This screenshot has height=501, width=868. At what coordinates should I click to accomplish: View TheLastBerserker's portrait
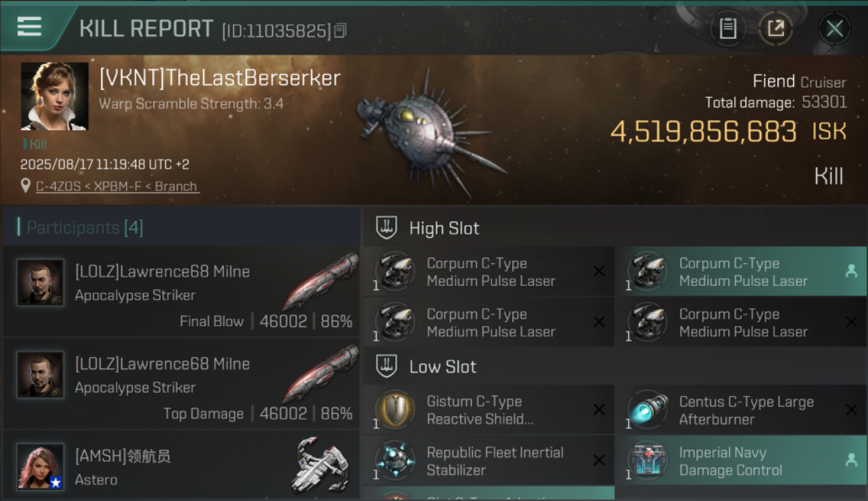[x=55, y=96]
